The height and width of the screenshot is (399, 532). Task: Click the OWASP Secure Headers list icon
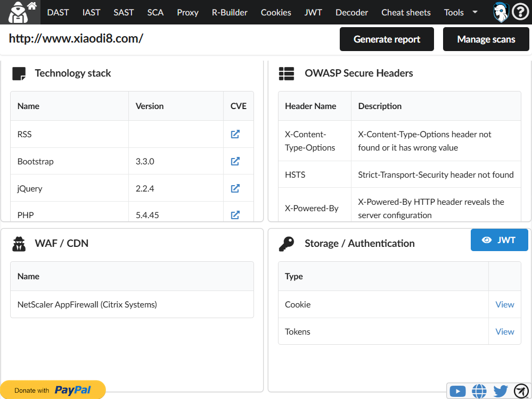pos(287,73)
